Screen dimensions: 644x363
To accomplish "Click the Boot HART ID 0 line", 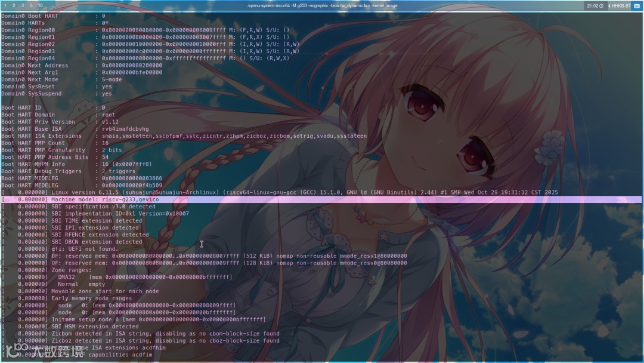I will click(x=54, y=107).
